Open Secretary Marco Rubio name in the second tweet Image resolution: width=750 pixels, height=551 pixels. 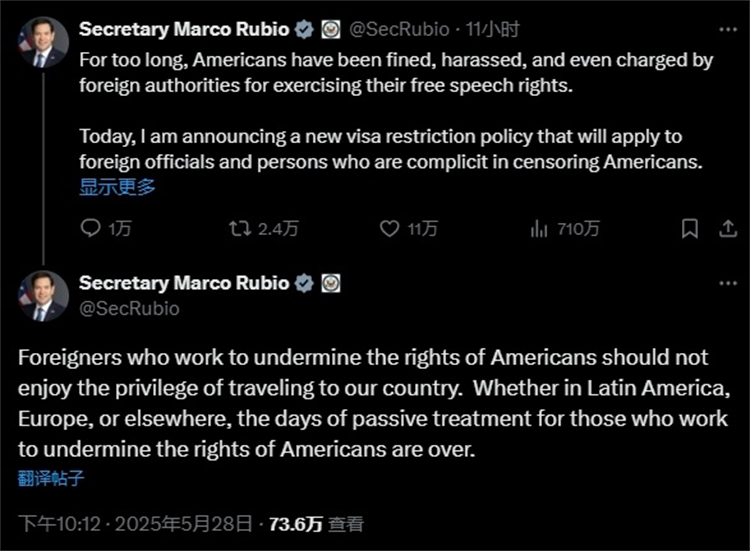click(x=182, y=283)
